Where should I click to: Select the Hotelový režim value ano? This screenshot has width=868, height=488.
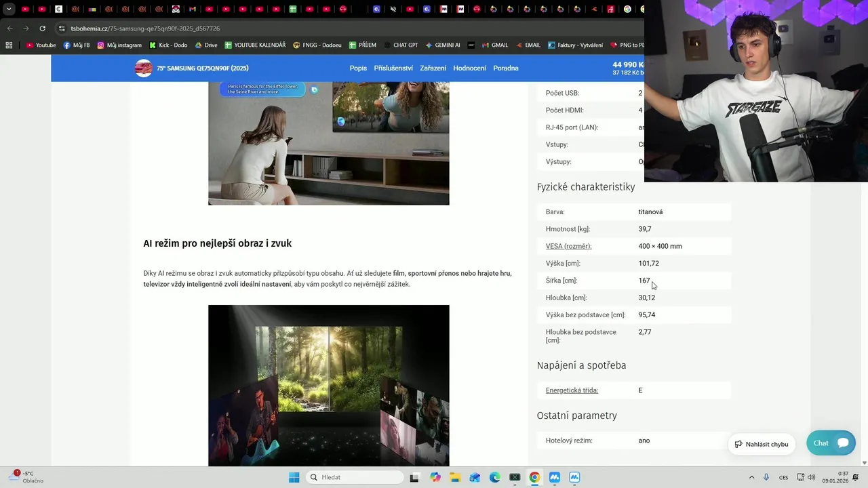[x=644, y=441]
